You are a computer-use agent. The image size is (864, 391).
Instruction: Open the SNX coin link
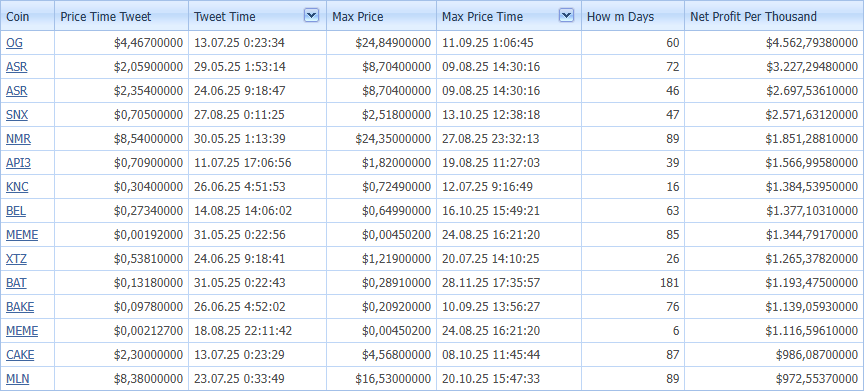17,115
